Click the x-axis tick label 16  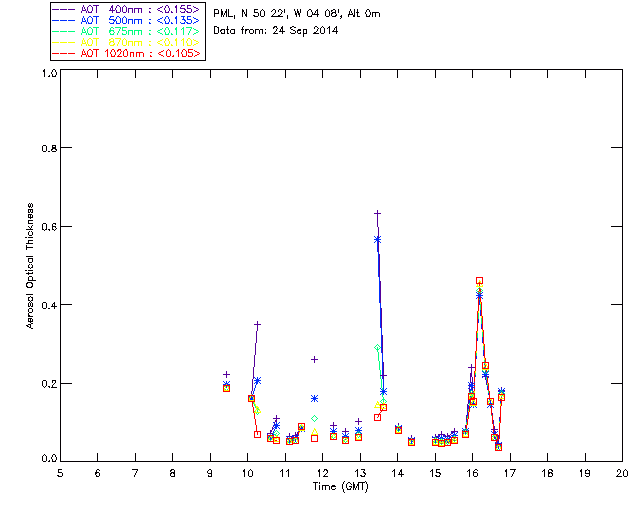[472, 473]
